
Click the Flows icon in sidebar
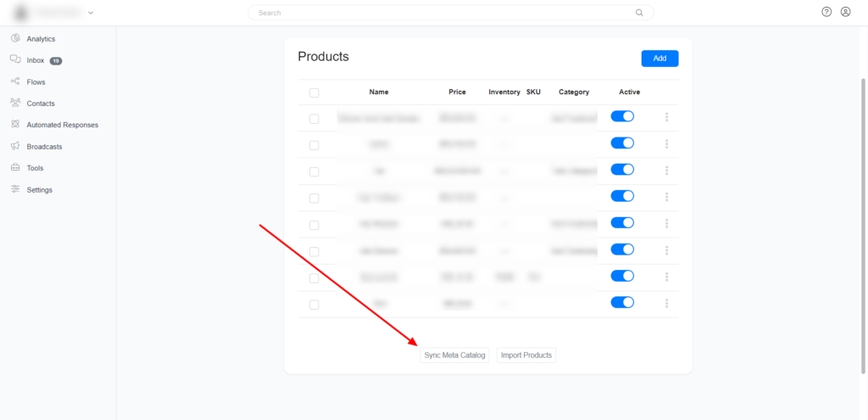coord(15,81)
